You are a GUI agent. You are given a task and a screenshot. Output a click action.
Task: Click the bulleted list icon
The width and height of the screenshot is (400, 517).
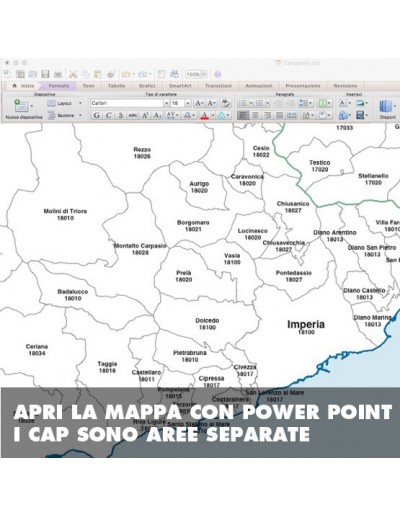coord(243,103)
